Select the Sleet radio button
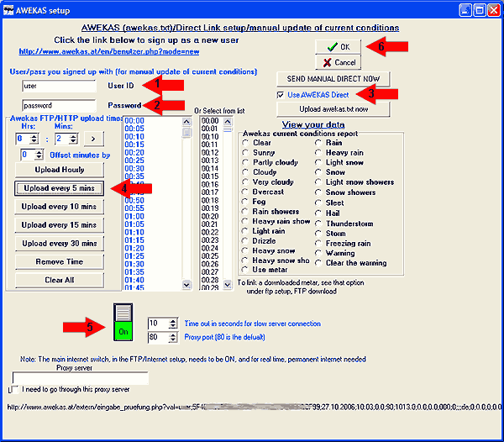The width and height of the screenshot is (504, 442). (318, 203)
